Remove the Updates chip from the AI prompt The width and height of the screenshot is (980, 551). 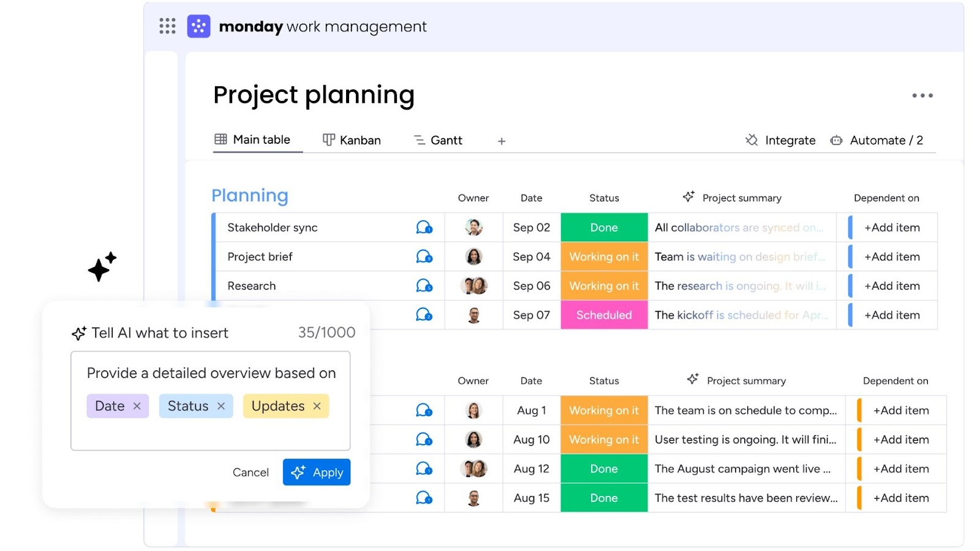[317, 405]
